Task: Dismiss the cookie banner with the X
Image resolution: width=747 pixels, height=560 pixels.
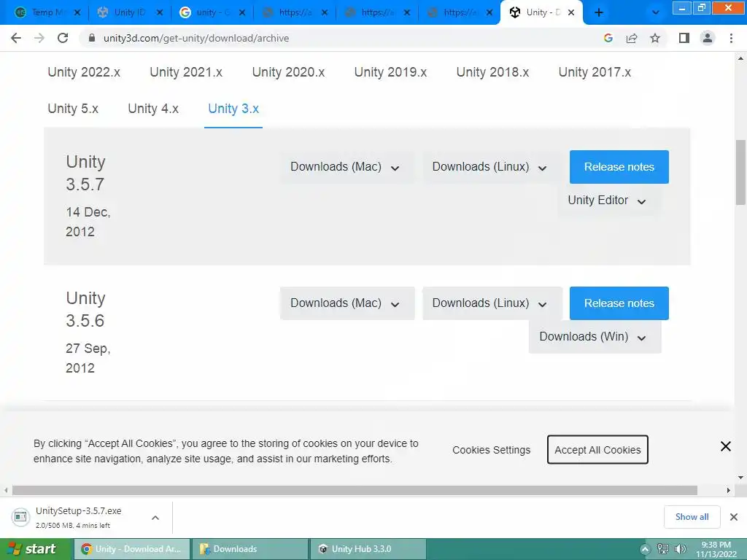Action: (x=726, y=446)
